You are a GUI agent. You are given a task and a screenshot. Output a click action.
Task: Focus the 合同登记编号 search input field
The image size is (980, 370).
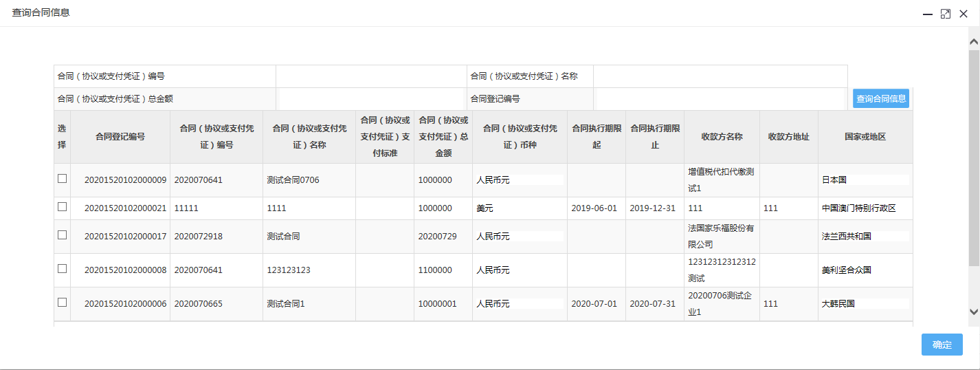(x=720, y=99)
